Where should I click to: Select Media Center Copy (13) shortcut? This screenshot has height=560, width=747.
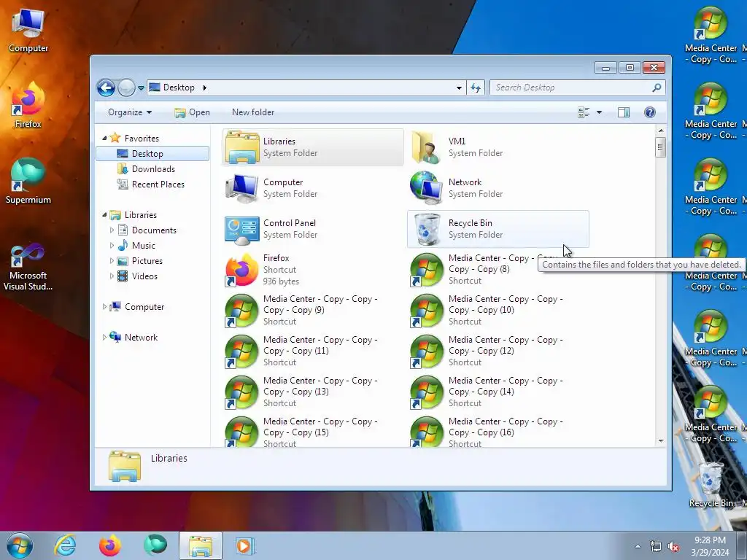[312, 392]
